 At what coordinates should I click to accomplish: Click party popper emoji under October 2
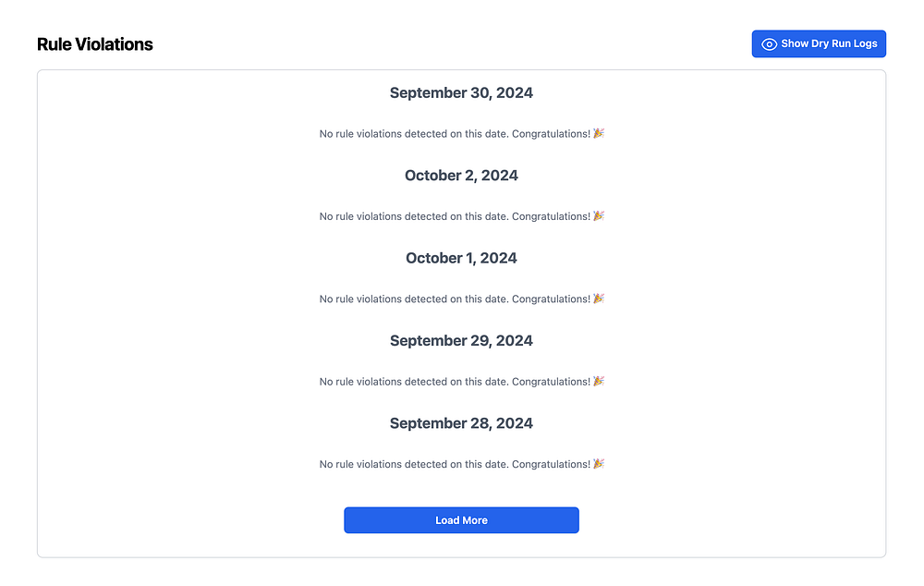(x=599, y=215)
